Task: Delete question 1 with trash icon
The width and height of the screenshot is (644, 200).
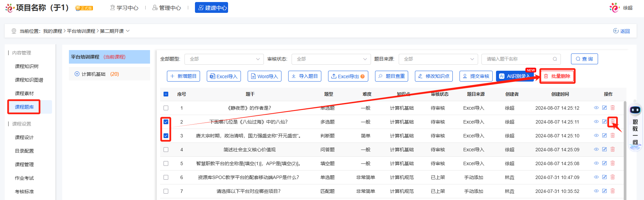Action: (613, 108)
